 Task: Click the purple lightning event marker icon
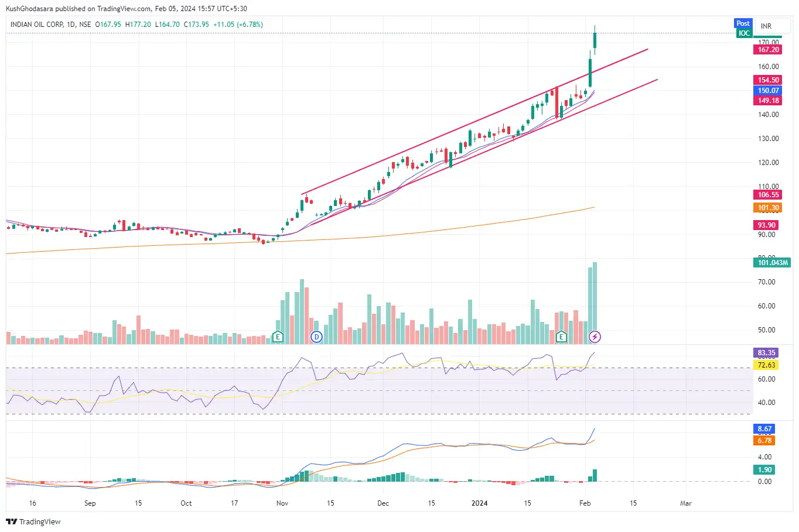click(x=595, y=337)
